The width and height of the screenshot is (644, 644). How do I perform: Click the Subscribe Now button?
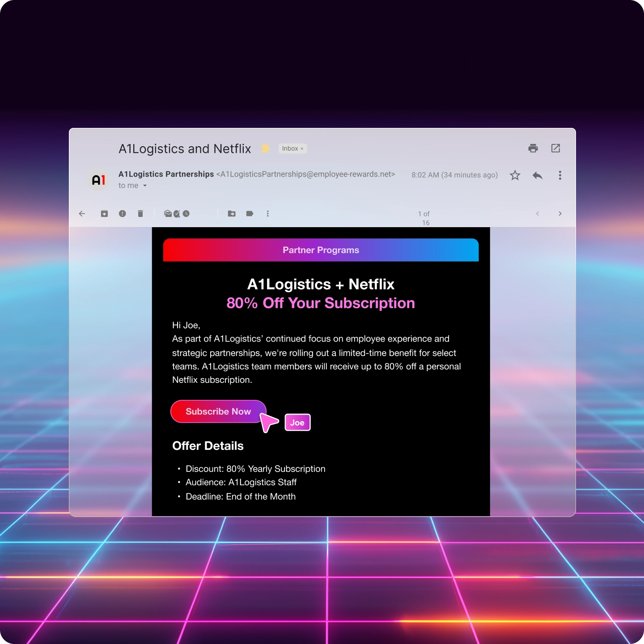point(218,411)
